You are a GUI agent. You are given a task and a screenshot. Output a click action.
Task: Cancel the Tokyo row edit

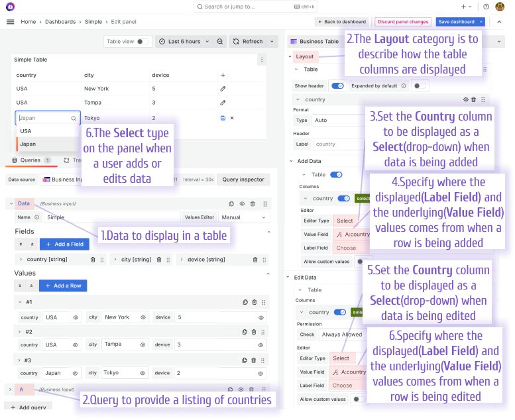click(232, 118)
